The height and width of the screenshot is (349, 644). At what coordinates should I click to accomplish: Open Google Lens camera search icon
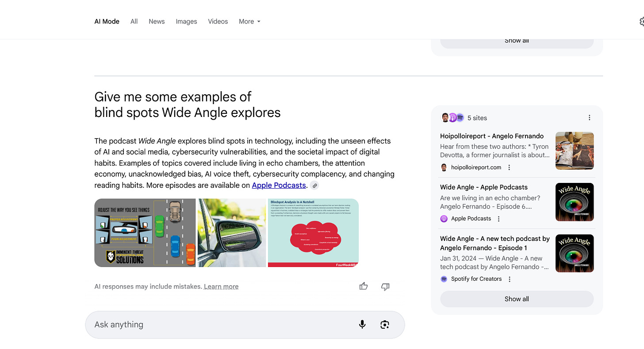tap(385, 325)
